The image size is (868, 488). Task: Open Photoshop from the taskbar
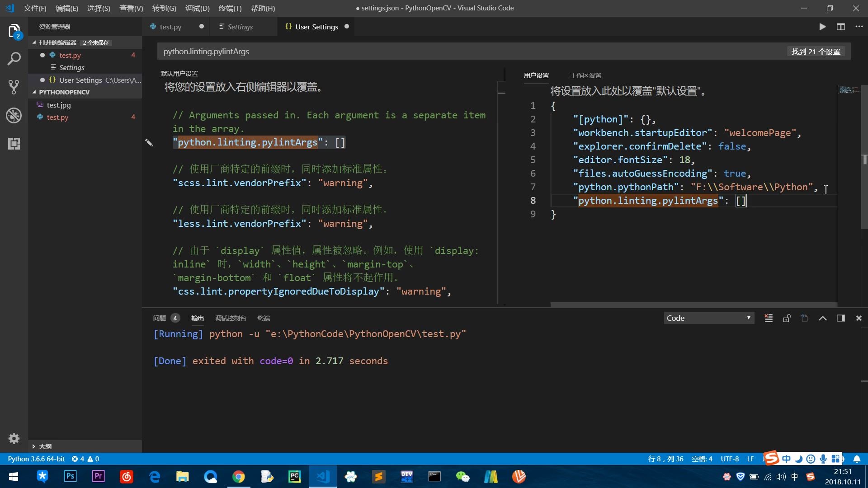point(70,476)
